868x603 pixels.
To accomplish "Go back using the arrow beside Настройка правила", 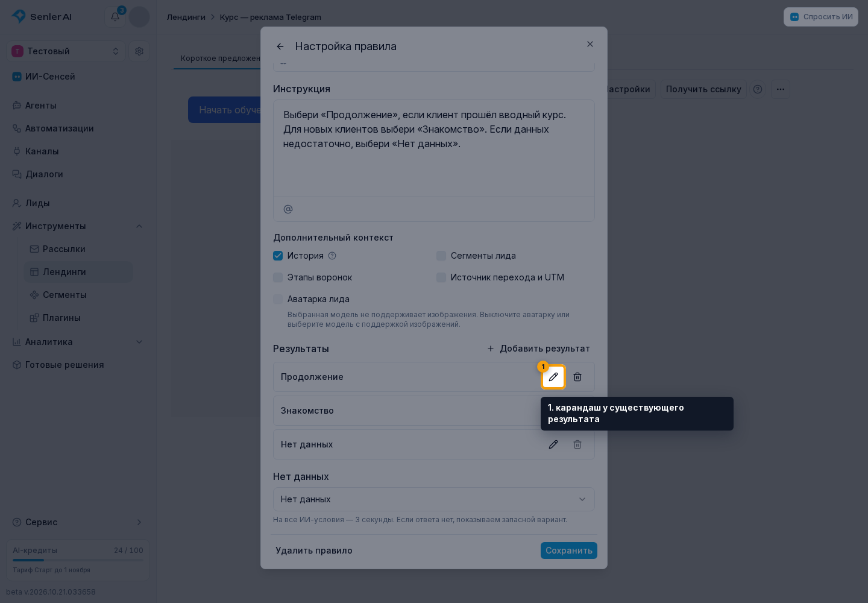I will [x=280, y=46].
